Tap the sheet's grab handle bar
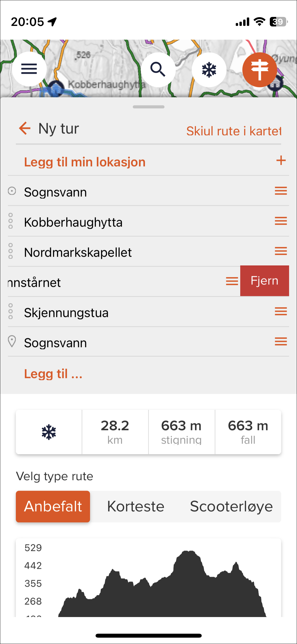Viewport: 297px width, 644px height. pos(149,107)
